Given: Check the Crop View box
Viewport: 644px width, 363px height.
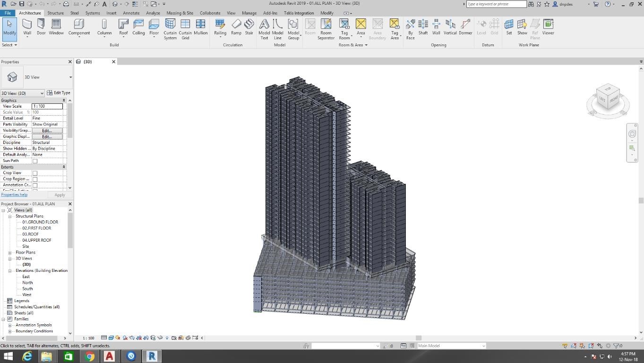Looking at the screenshot, I should [x=35, y=173].
